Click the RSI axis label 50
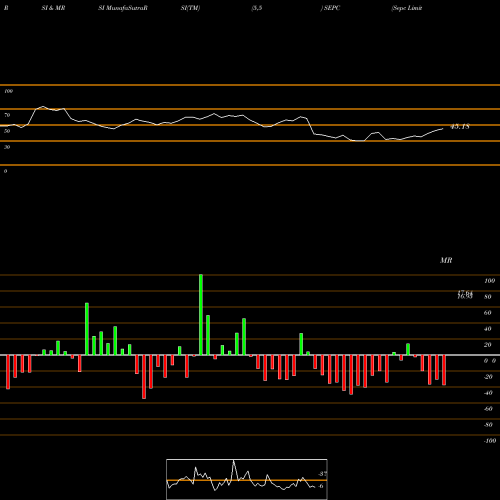The width and height of the screenshot is (500, 500). click(7, 131)
